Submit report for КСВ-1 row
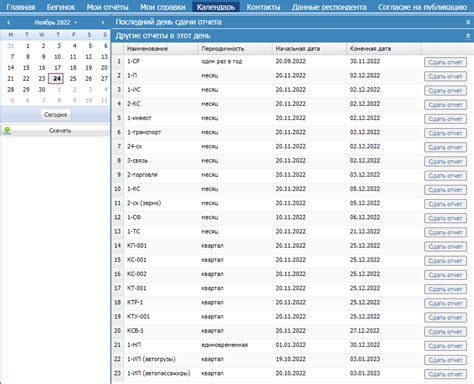The height and width of the screenshot is (384, 474). coord(445,332)
